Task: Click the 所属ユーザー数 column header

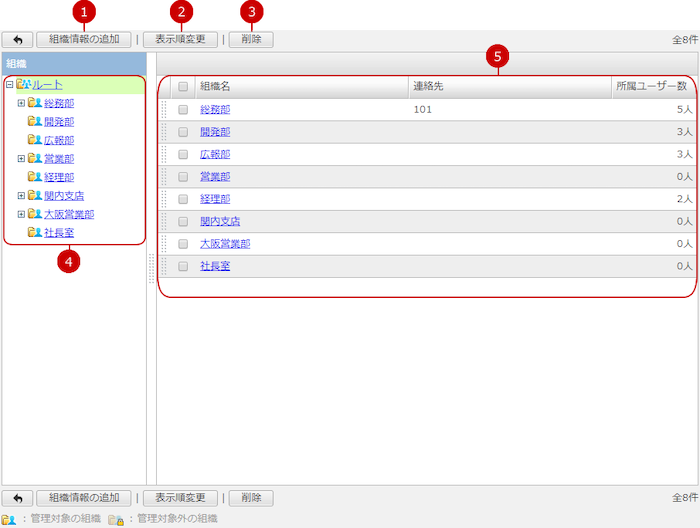Action: point(651,87)
